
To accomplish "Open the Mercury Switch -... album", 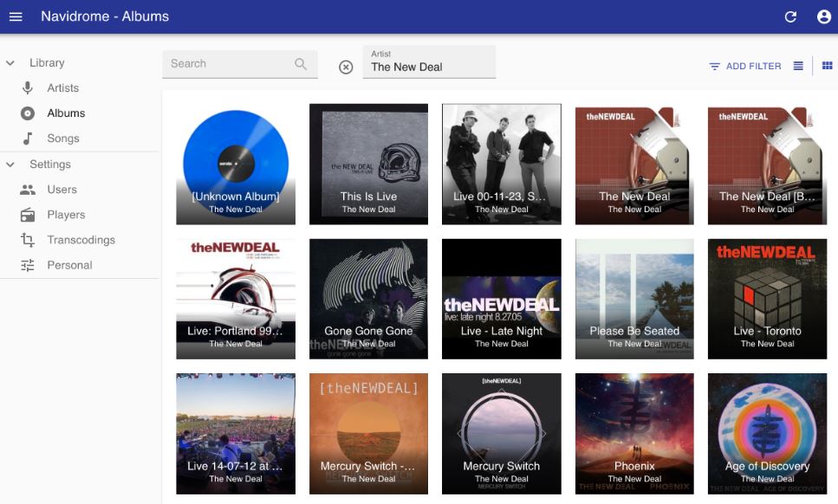I will click(x=369, y=434).
